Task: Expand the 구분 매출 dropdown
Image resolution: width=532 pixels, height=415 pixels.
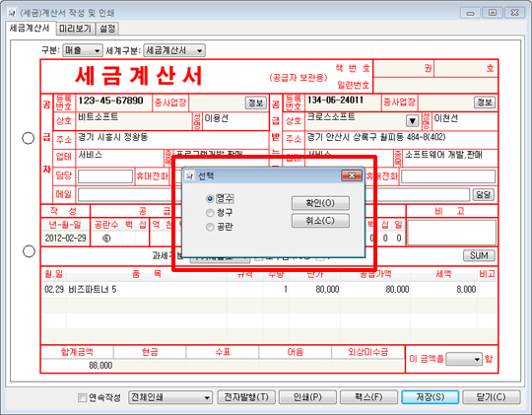Action: pos(83,50)
